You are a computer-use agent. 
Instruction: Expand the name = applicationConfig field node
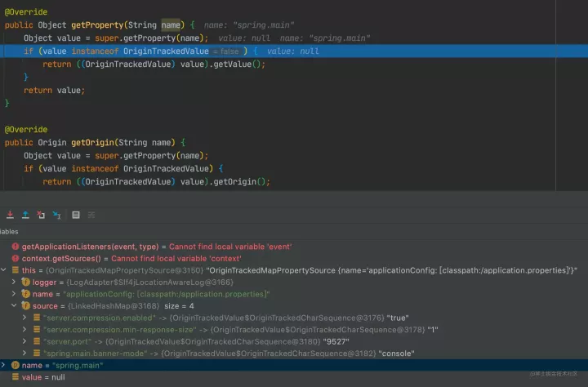coord(14,294)
